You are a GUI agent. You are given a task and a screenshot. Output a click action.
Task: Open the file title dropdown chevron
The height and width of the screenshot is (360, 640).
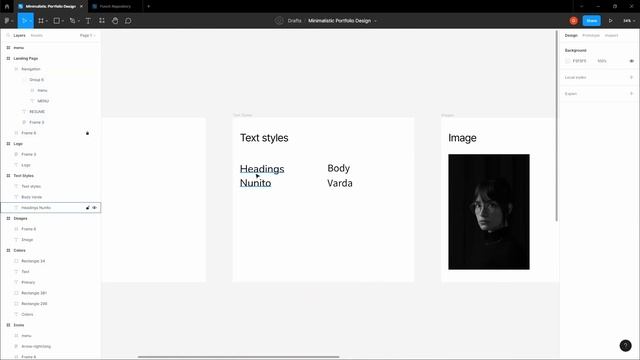[x=376, y=21]
